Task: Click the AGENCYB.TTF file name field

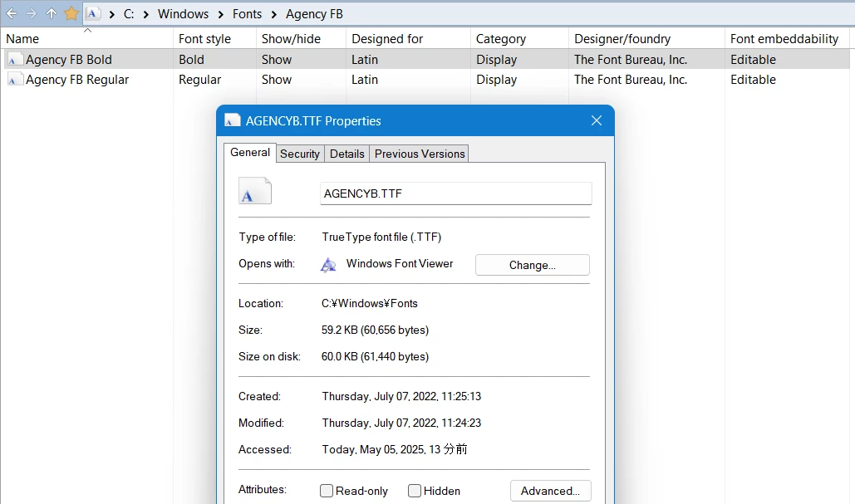Action: (456, 193)
